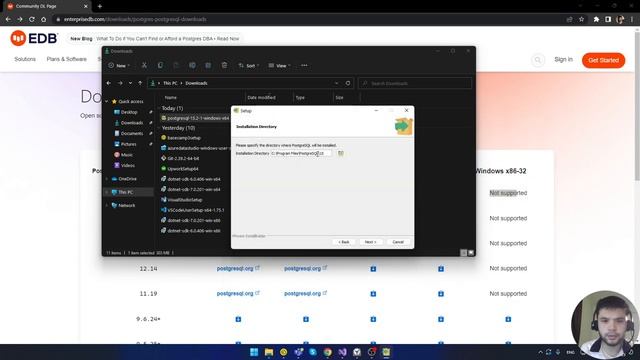Image resolution: width=640 pixels, height=360 pixels.
Task: Select Videos in the navigation pane
Action: [128, 165]
